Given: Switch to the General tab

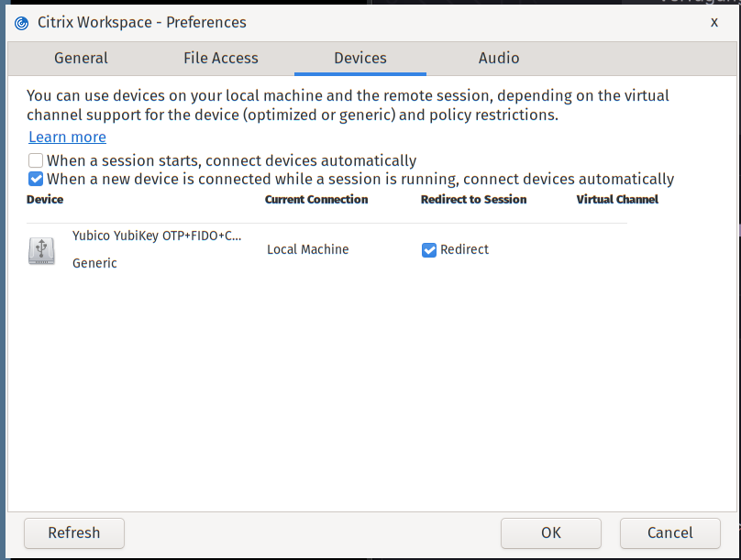Looking at the screenshot, I should tap(81, 58).
